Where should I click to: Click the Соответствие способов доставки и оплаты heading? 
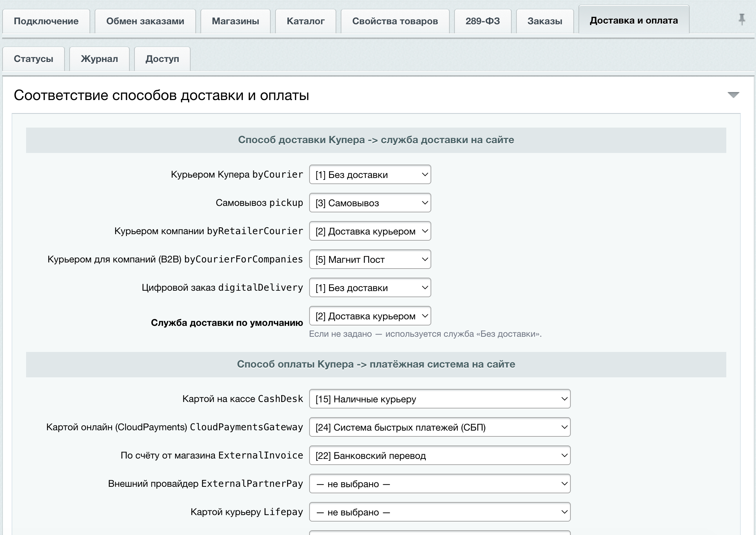[162, 95]
